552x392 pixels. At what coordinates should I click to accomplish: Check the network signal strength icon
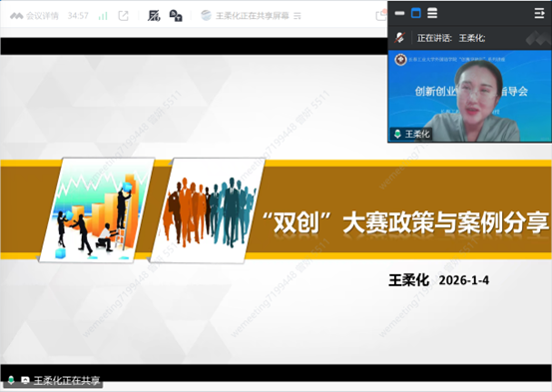(103, 16)
